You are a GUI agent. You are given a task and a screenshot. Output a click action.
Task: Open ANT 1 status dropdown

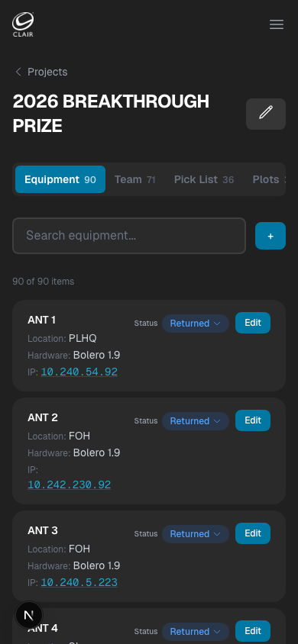196,324
